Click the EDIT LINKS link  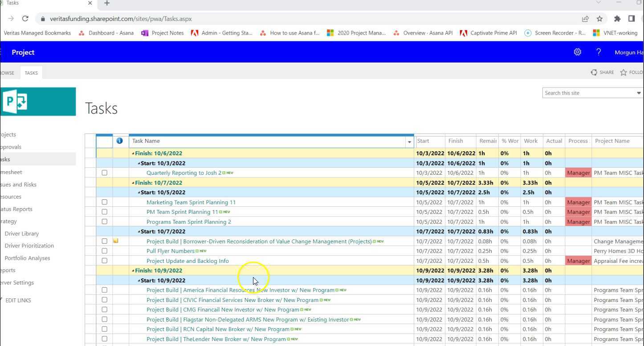pos(18,300)
